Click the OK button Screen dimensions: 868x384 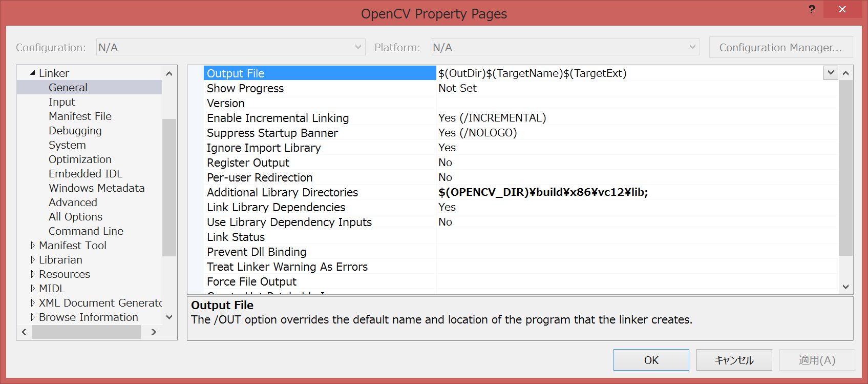coord(651,360)
